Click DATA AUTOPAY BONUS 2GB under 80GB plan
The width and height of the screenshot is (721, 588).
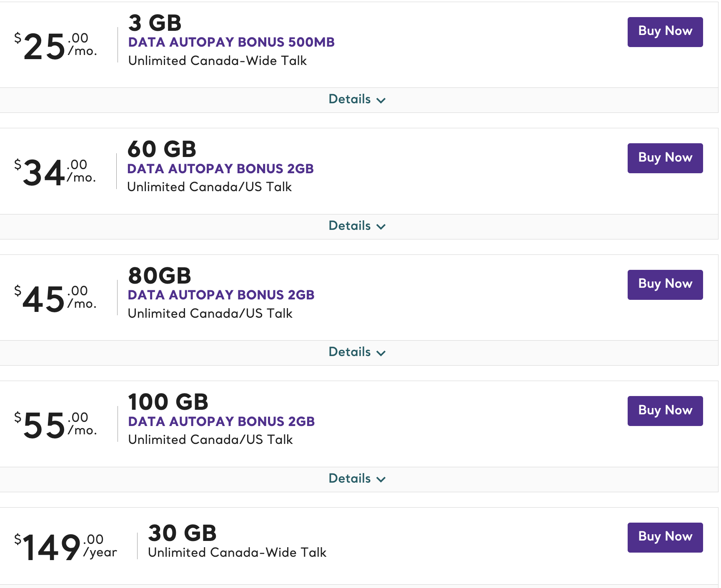(220, 295)
